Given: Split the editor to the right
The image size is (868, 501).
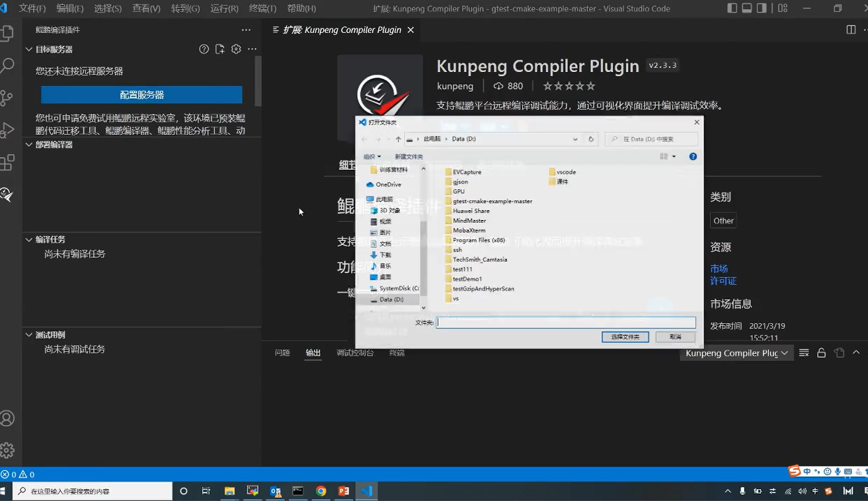Looking at the screenshot, I should coord(851,30).
